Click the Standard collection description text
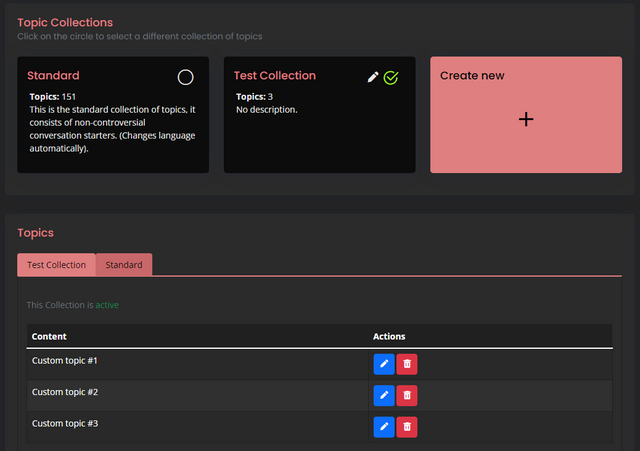The height and width of the screenshot is (451, 640). (x=112, y=129)
